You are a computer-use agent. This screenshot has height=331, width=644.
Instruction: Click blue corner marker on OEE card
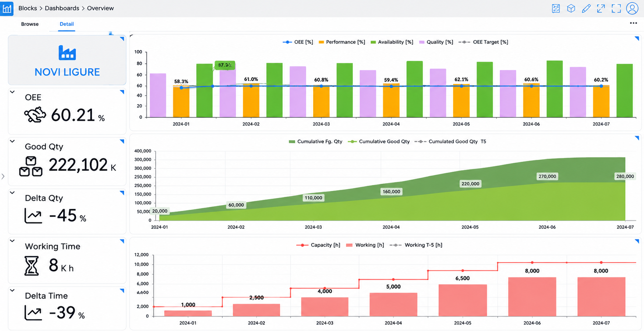click(x=122, y=92)
